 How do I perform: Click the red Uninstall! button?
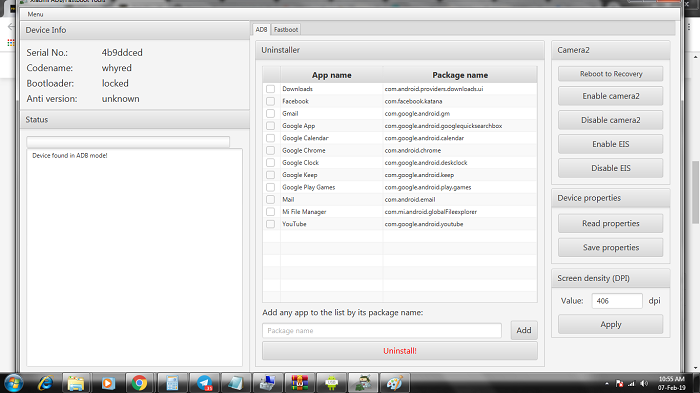(400, 351)
